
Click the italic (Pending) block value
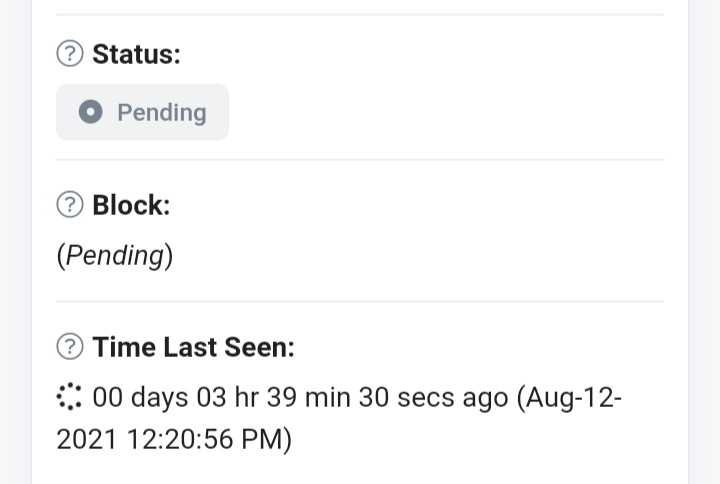coord(115,256)
